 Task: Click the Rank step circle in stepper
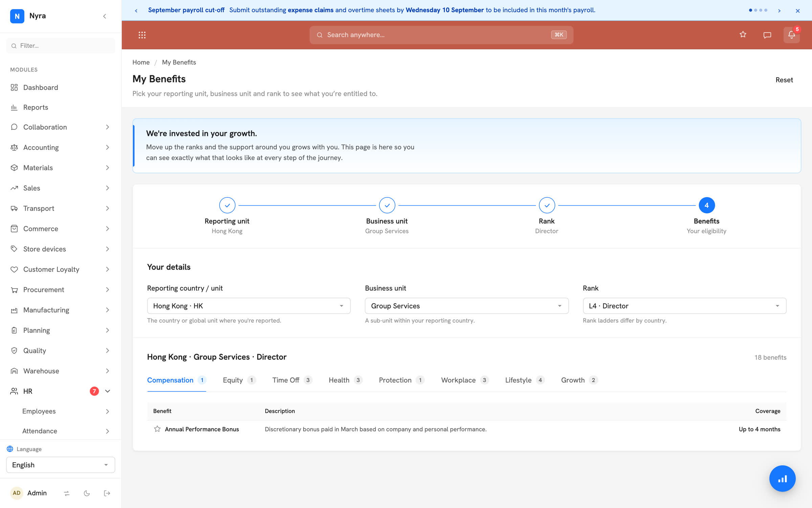click(547, 205)
